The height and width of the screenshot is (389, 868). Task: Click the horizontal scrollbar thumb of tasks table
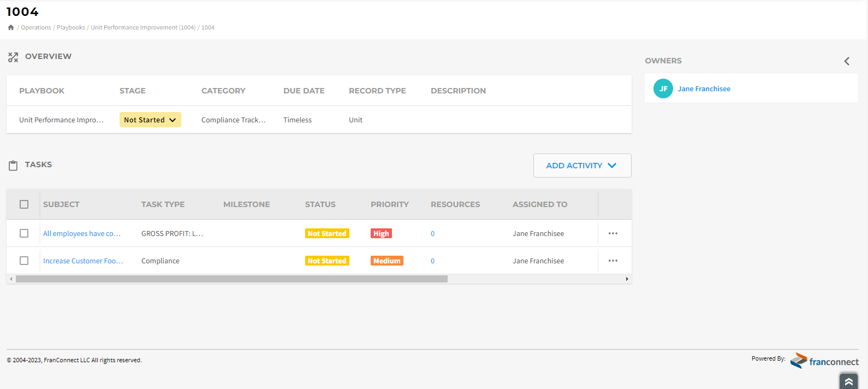[231, 279]
